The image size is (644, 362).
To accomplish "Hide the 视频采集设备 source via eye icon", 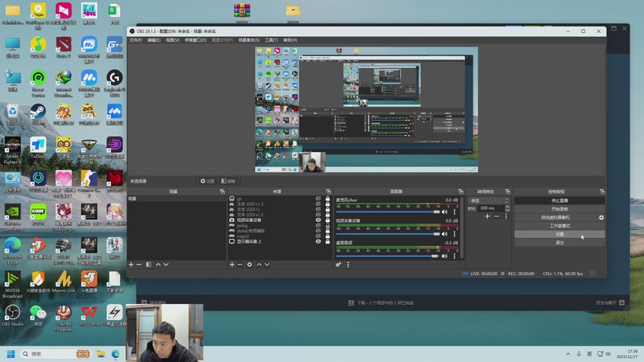I will 318,220.
